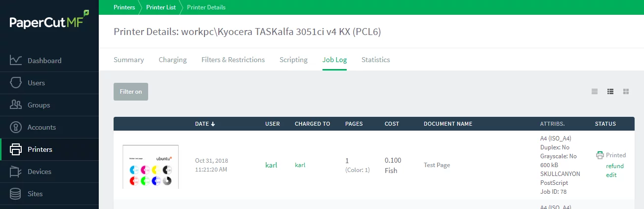644x209 pixels.
Task: Click the refund link for Test Page
Action: [x=615, y=166]
